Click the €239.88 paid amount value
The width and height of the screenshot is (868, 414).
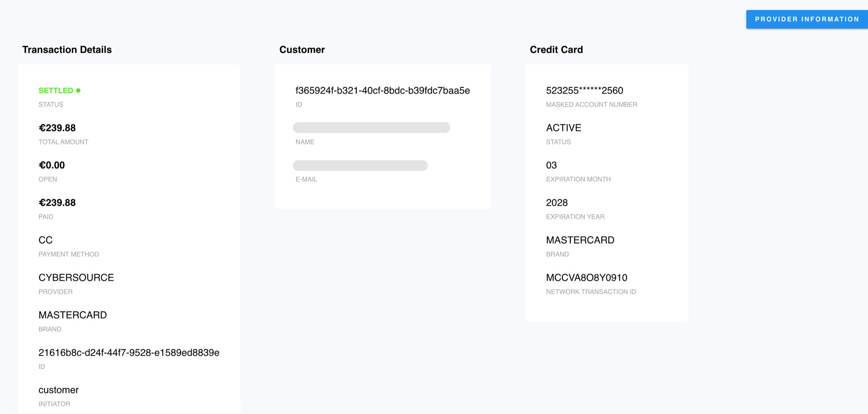pos(57,203)
